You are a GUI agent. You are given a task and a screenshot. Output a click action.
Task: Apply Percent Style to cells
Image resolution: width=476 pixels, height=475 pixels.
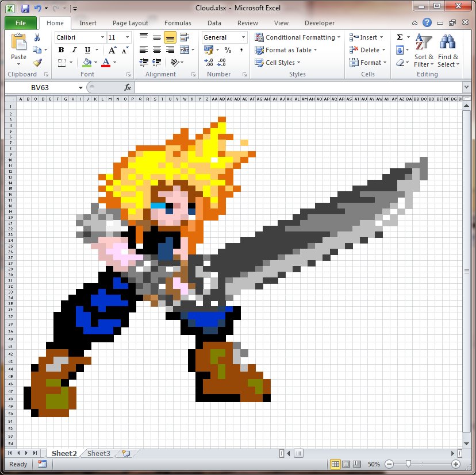click(228, 50)
